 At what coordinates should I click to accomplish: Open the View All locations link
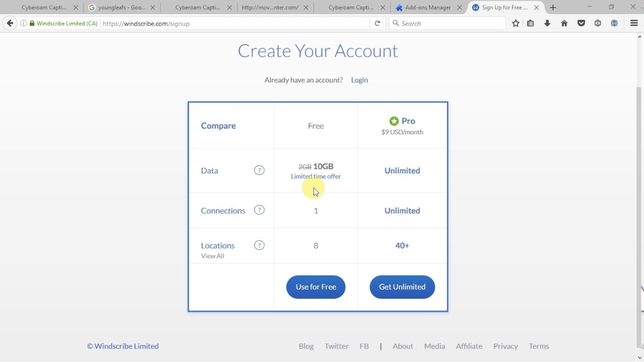pyautogui.click(x=212, y=256)
